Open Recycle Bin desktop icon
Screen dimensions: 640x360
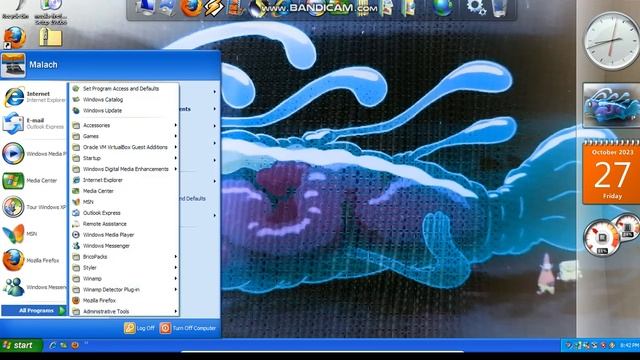pos(15,9)
